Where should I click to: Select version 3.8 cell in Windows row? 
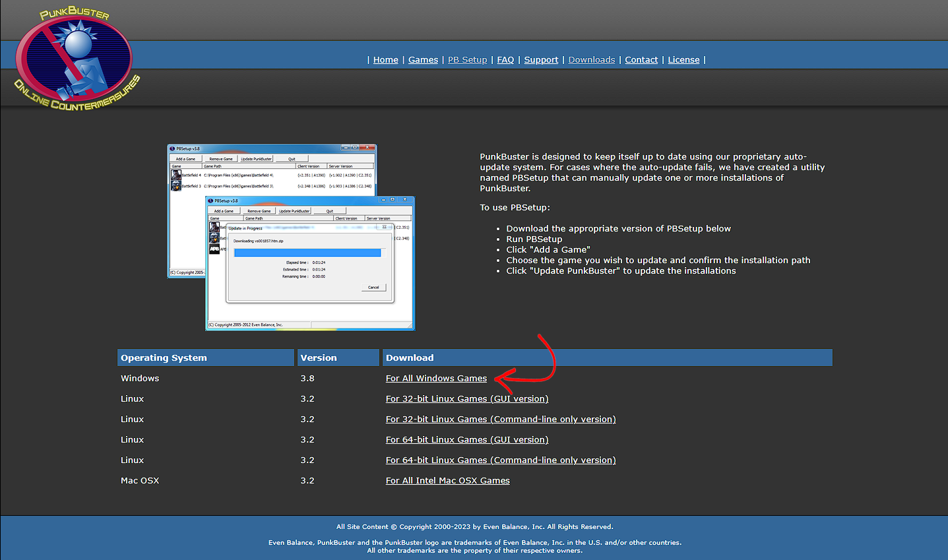307,379
